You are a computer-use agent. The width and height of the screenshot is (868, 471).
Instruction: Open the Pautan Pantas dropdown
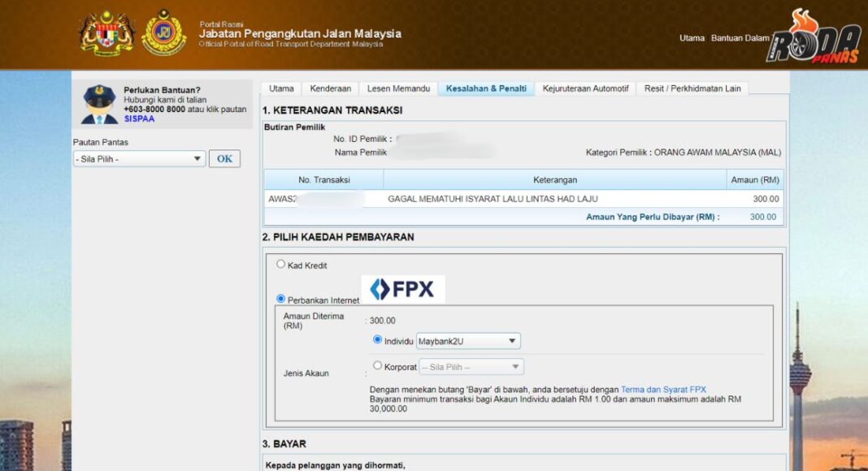point(138,158)
